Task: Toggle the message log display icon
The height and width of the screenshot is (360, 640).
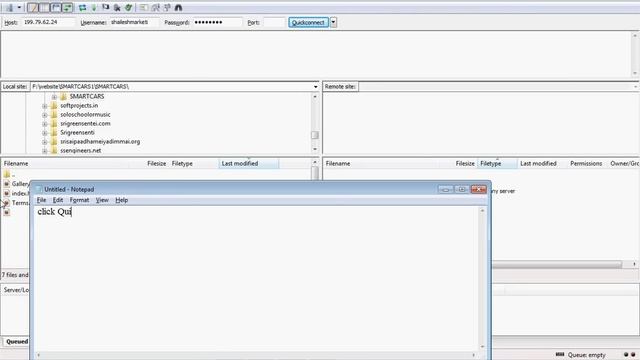Action: [33, 8]
